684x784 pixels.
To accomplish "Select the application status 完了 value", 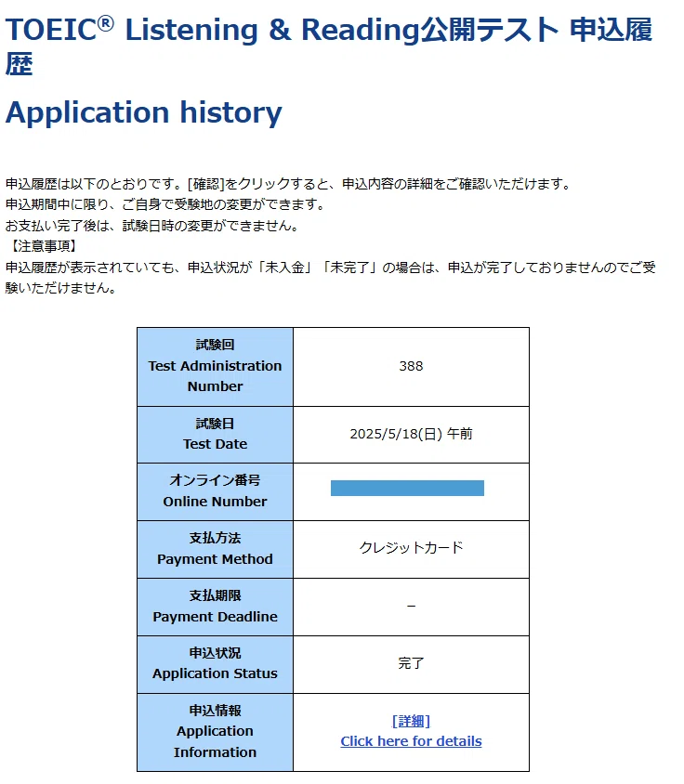I will [x=411, y=663].
